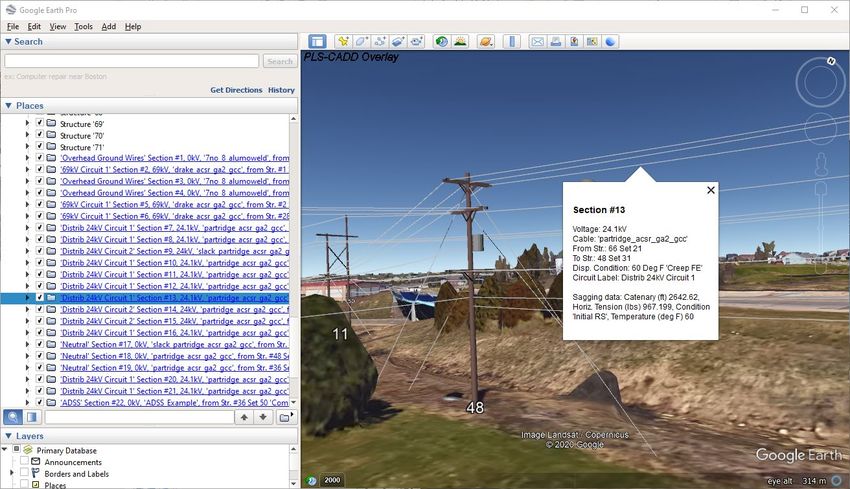Click the compass north indicator ring
The width and height of the screenshot is (850, 489).
point(820,82)
